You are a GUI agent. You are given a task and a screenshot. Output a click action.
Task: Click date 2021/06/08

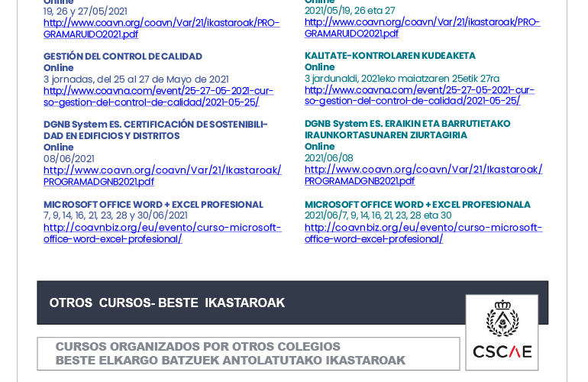tap(329, 157)
